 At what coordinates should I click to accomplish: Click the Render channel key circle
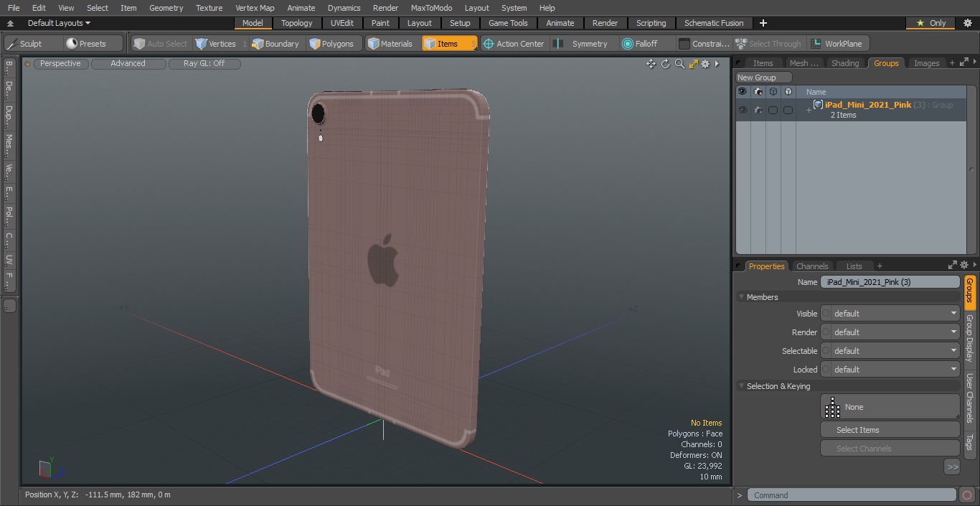point(826,332)
